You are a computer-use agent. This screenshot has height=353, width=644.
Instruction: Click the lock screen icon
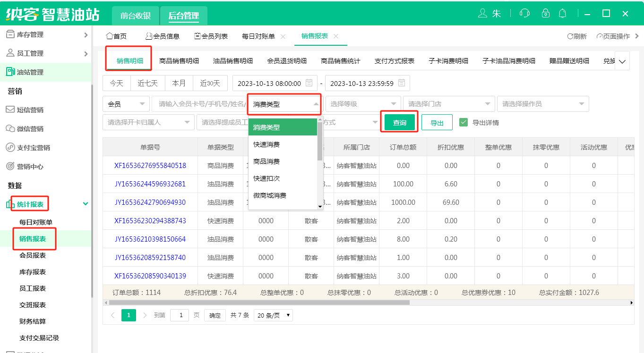coord(545,14)
